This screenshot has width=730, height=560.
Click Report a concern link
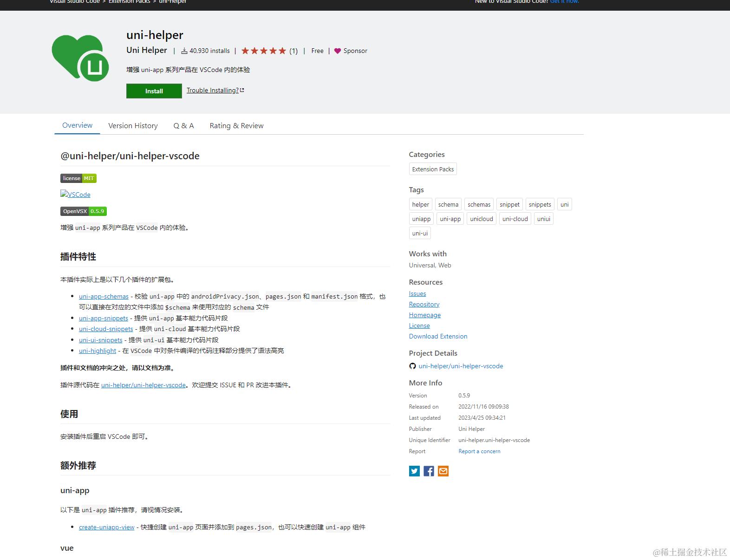pyautogui.click(x=479, y=451)
